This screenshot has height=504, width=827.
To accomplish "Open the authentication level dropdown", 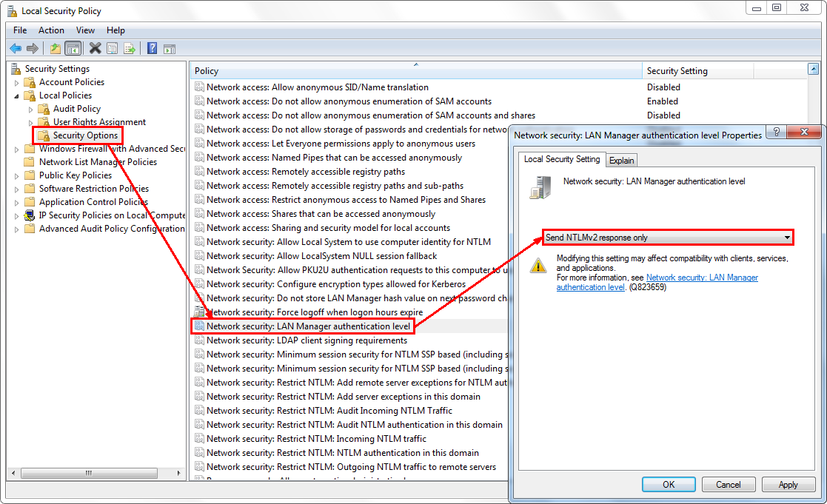I will pyautogui.click(x=786, y=237).
